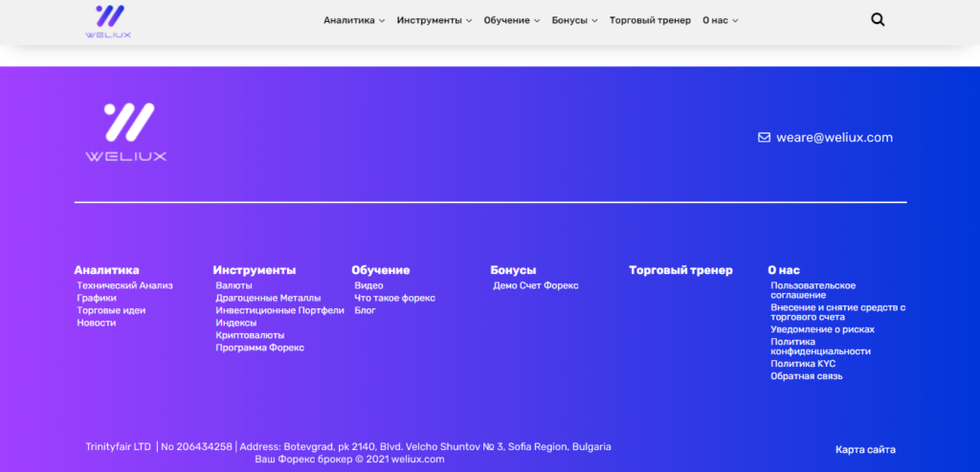The width and height of the screenshot is (980, 472).
Task: Expand the Аналитика dropdown in header
Action: (x=354, y=20)
